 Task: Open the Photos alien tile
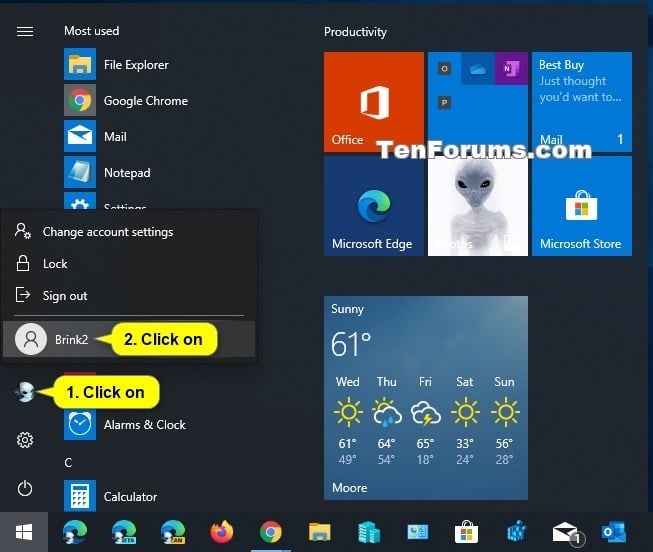[478, 206]
